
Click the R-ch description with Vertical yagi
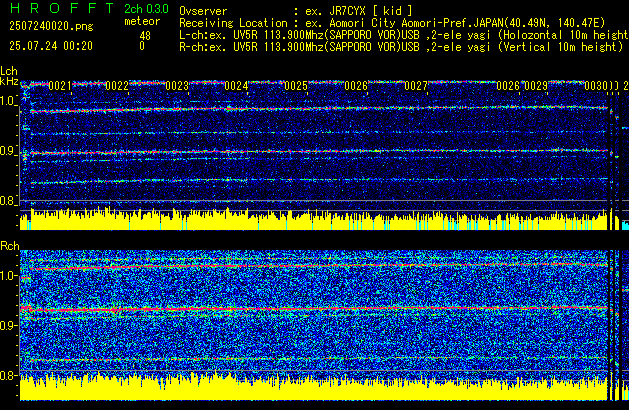click(401, 47)
